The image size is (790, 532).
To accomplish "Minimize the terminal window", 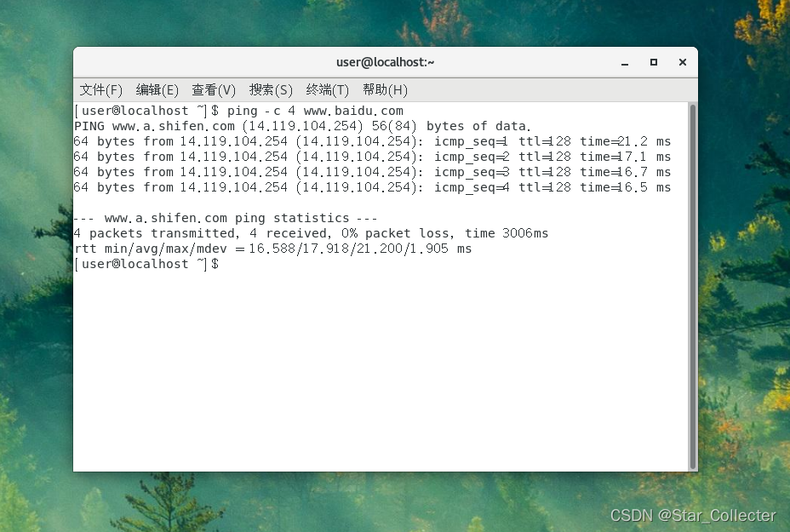I will 625,62.
